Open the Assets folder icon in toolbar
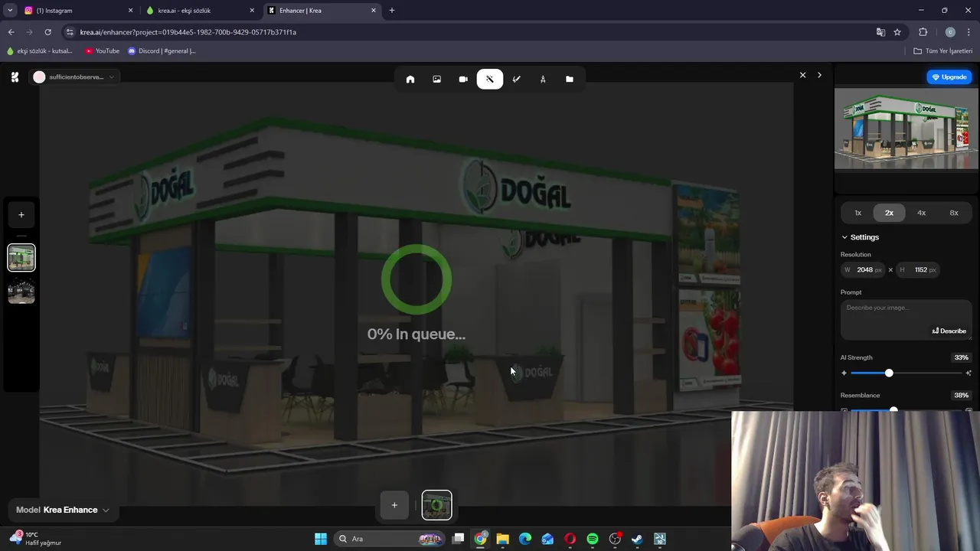This screenshot has width=980, height=551. pos(570,79)
